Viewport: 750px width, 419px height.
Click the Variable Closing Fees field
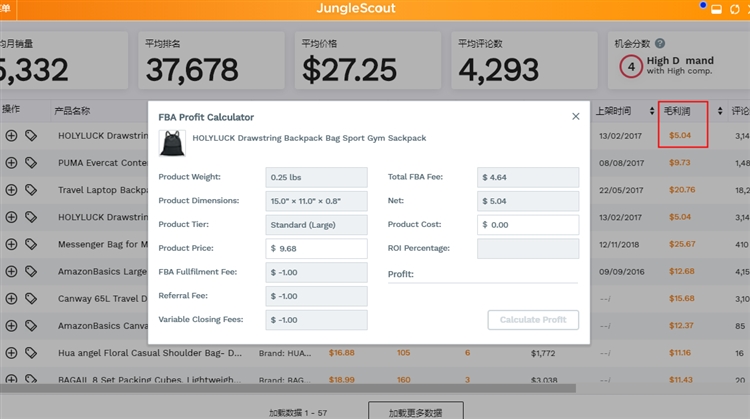click(316, 320)
